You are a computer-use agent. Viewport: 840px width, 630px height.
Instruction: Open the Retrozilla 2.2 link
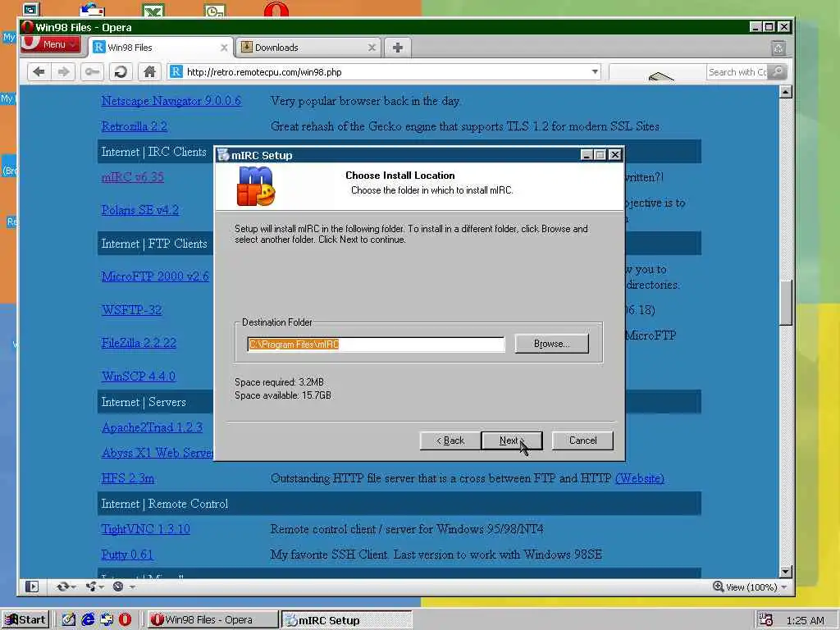(135, 126)
